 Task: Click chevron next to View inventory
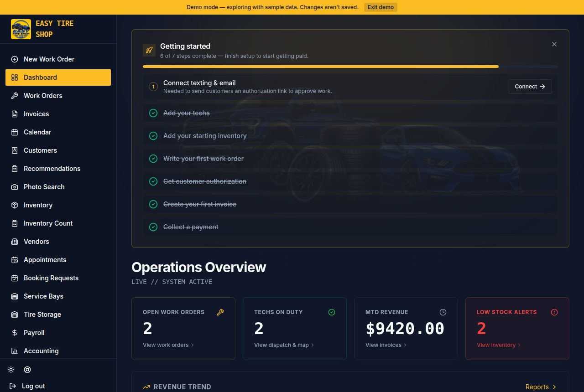[x=519, y=345]
